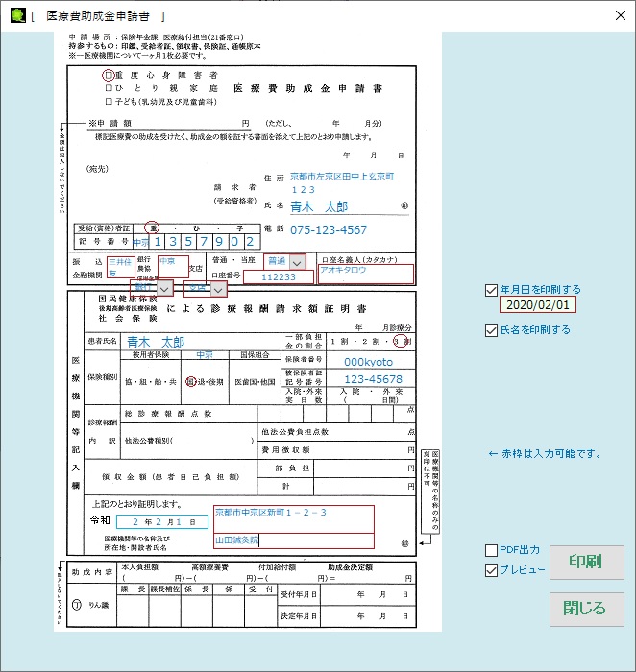The height and width of the screenshot is (672, 636).
Task: Click the circled 3割 burden ratio
Action: [x=400, y=341]
